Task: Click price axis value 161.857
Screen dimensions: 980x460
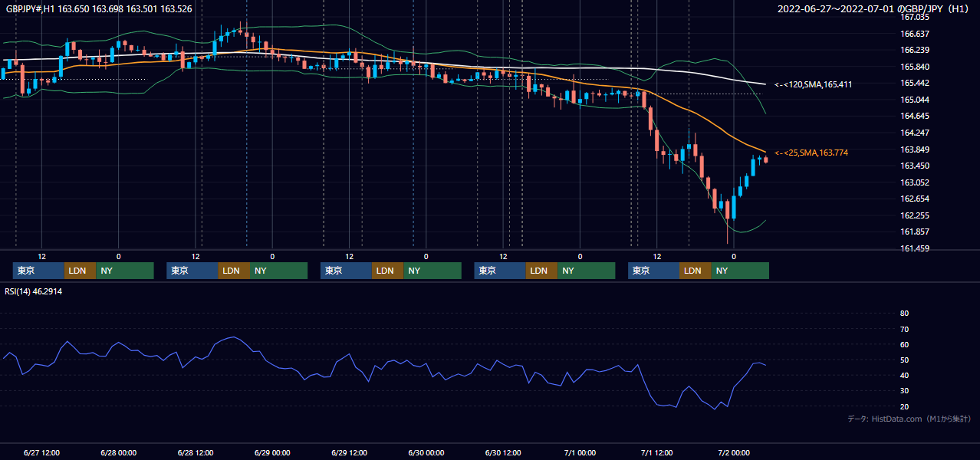Action: pos(915,232)
